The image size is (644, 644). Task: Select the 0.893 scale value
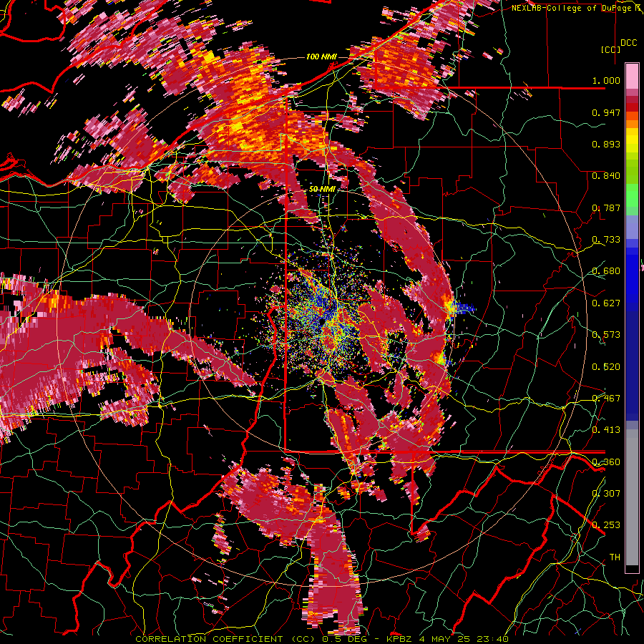(606, 144)
